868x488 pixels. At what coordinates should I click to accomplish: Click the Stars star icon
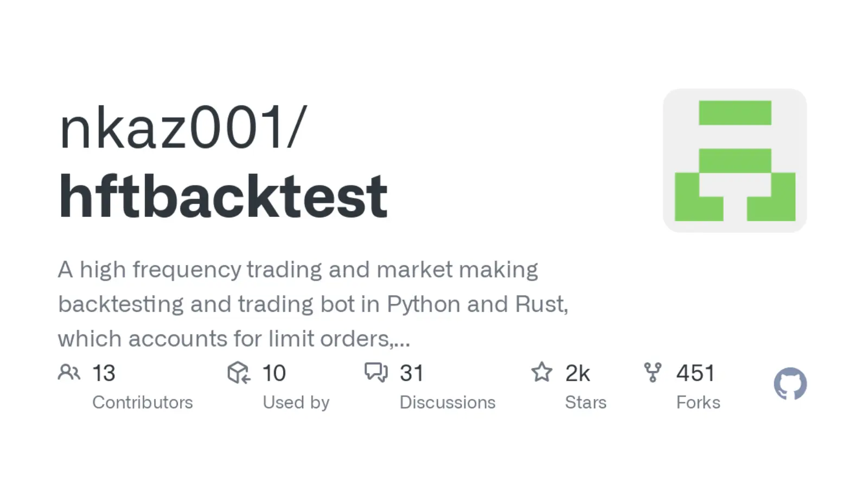pyautogui.click(x=541, y=373)
